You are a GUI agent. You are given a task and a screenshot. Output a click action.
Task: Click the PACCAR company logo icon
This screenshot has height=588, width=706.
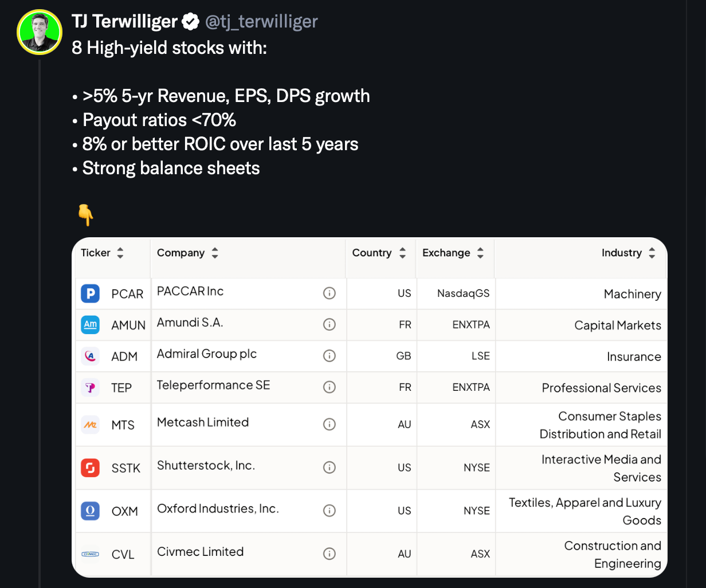click(x=91, y=294)
